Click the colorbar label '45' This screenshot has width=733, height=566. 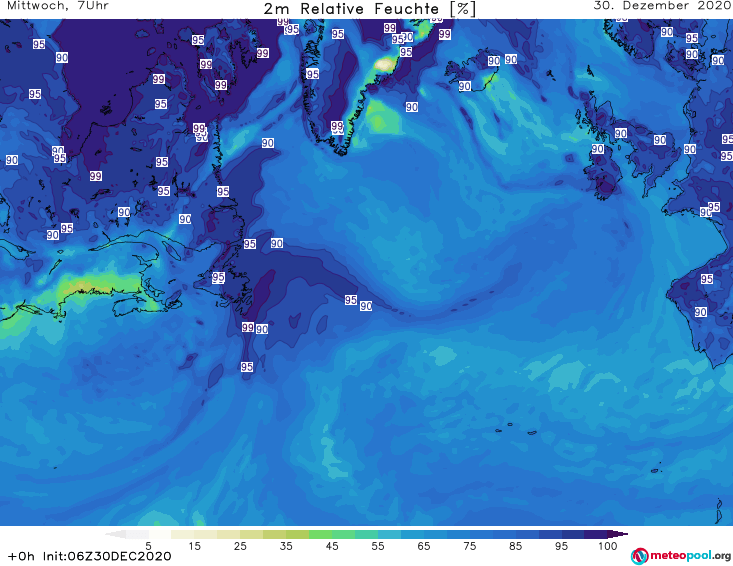pyautogui.click(x=332, y=546)
